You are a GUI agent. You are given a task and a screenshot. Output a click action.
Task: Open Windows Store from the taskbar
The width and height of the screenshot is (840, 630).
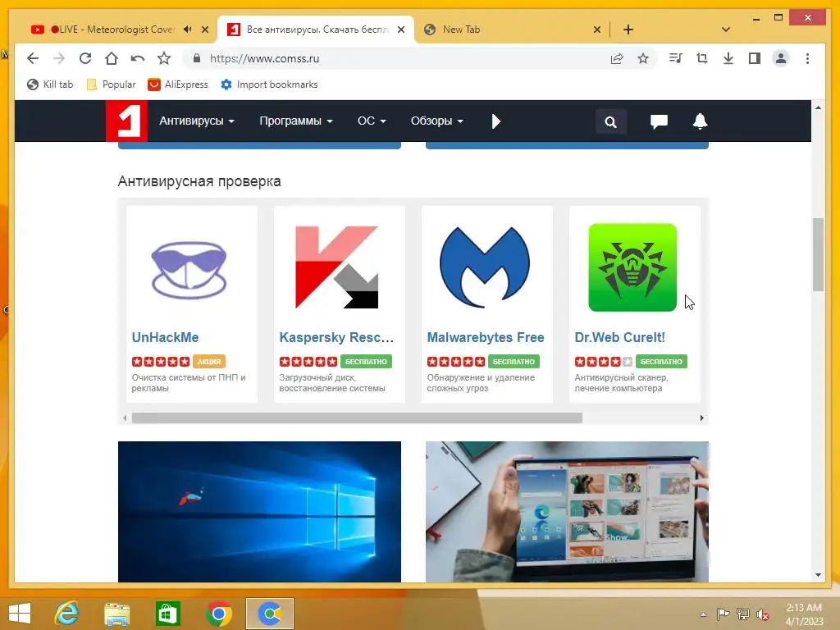pos(167,614)
